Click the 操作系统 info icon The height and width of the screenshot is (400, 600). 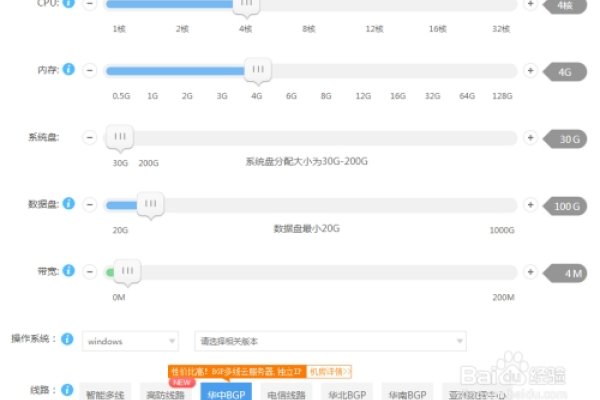point(67,339)
